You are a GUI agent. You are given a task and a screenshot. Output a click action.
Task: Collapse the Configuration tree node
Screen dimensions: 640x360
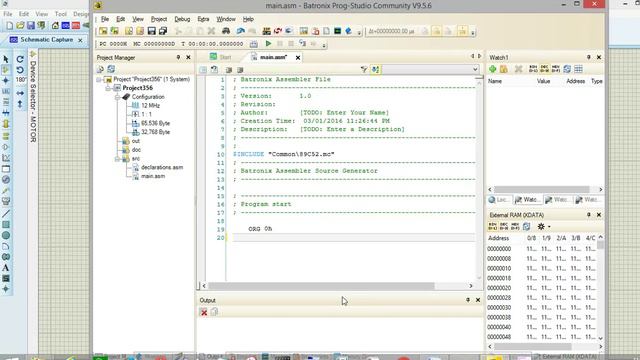117,97
